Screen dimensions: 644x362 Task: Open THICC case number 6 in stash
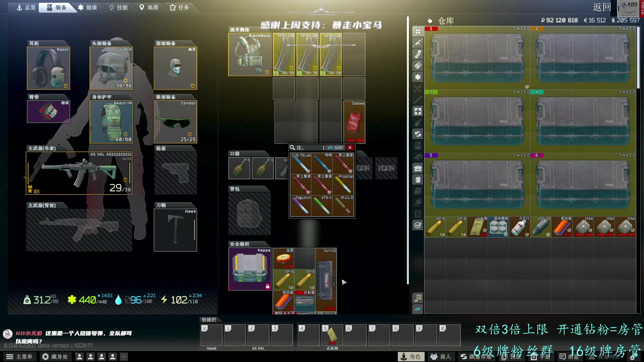583,184
